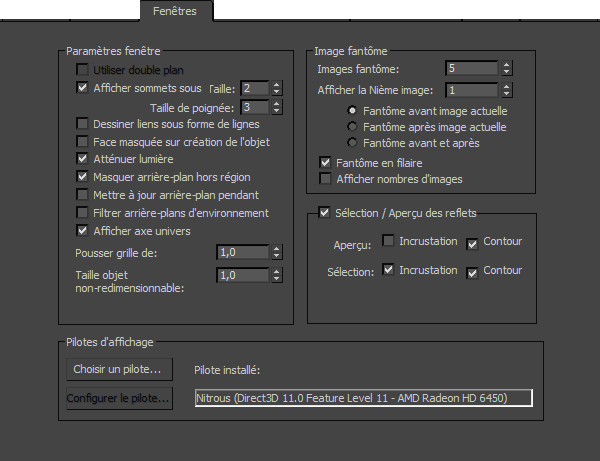Click Afficher la Nième image field

[x=472, y=90]
